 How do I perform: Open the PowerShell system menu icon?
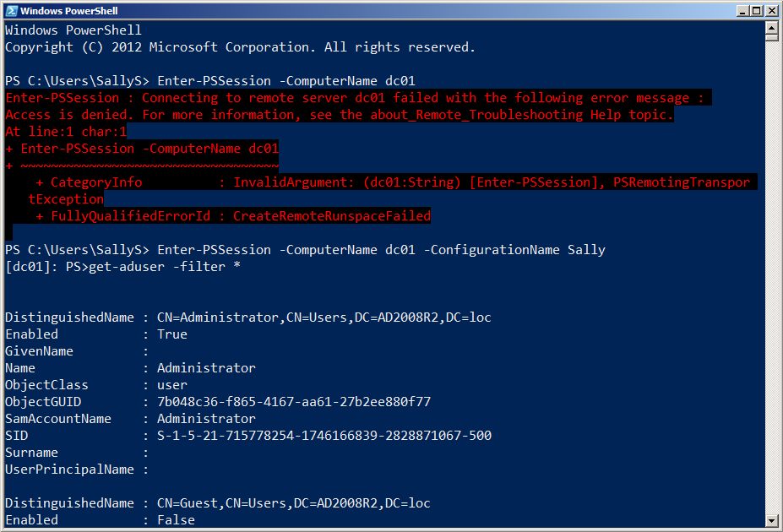click(x=10, y=11)
